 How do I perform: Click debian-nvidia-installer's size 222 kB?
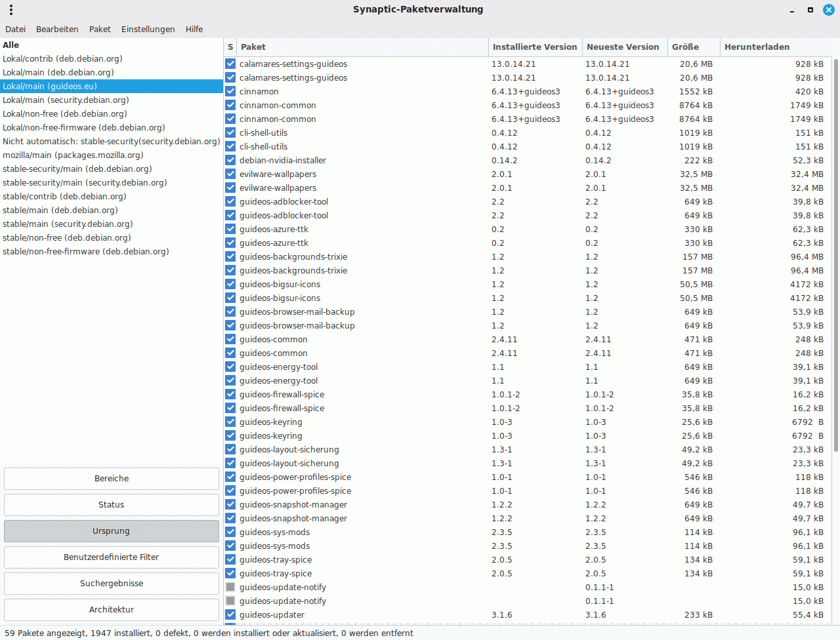(x=698, y=160)
